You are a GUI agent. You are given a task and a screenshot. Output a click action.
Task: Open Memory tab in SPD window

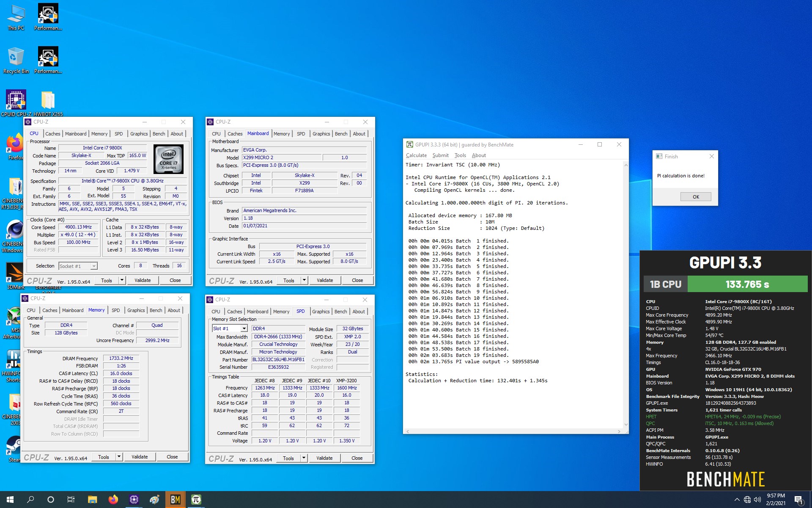(x=281, y=312)
